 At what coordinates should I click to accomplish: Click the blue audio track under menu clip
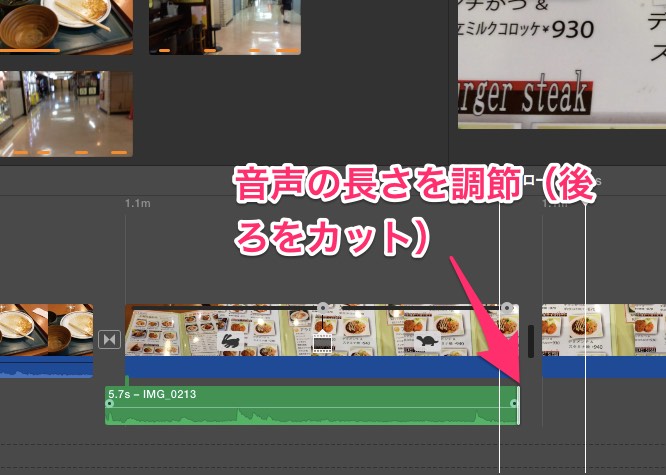point(322,367)
